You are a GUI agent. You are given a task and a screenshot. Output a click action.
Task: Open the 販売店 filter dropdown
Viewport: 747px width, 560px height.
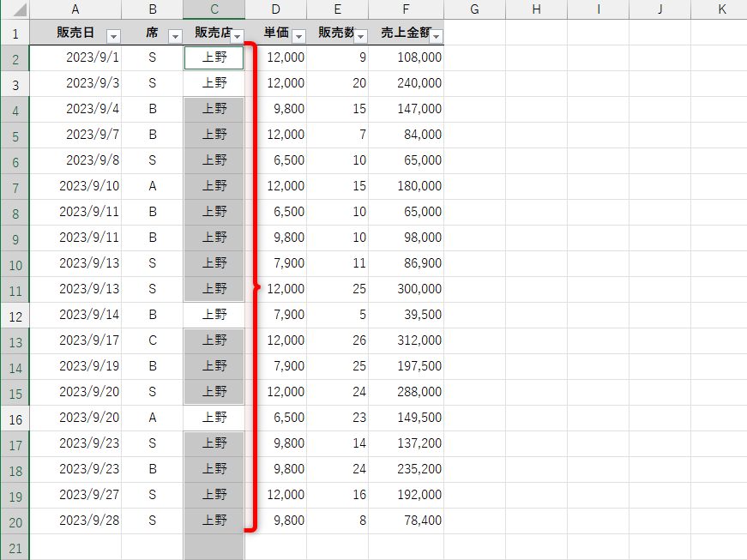coord(238,36)
